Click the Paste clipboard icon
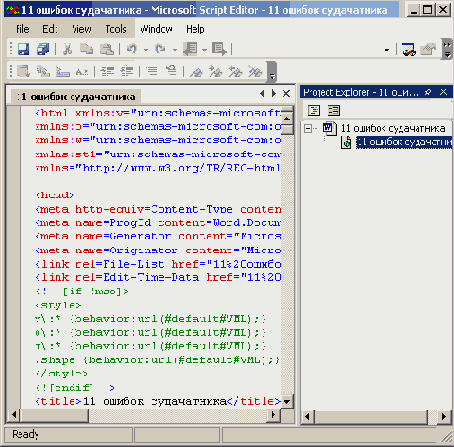The image size is (454, 447). point(107,49)
